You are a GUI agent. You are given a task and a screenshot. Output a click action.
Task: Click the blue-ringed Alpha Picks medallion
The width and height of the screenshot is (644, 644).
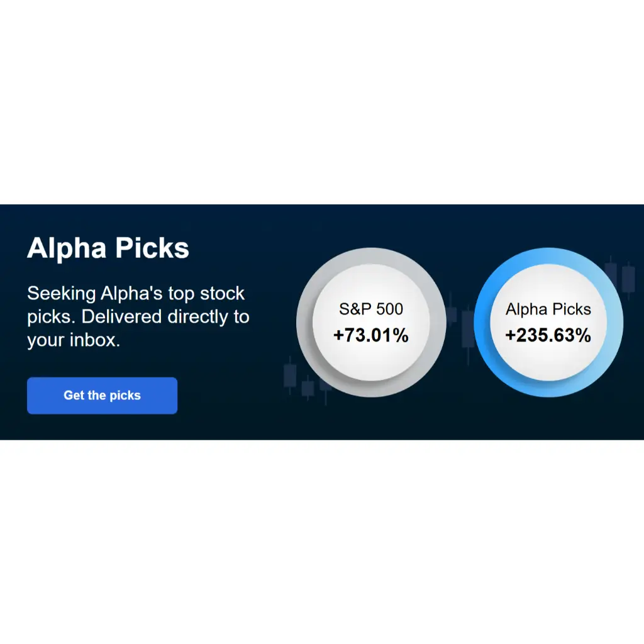(548, 322)
